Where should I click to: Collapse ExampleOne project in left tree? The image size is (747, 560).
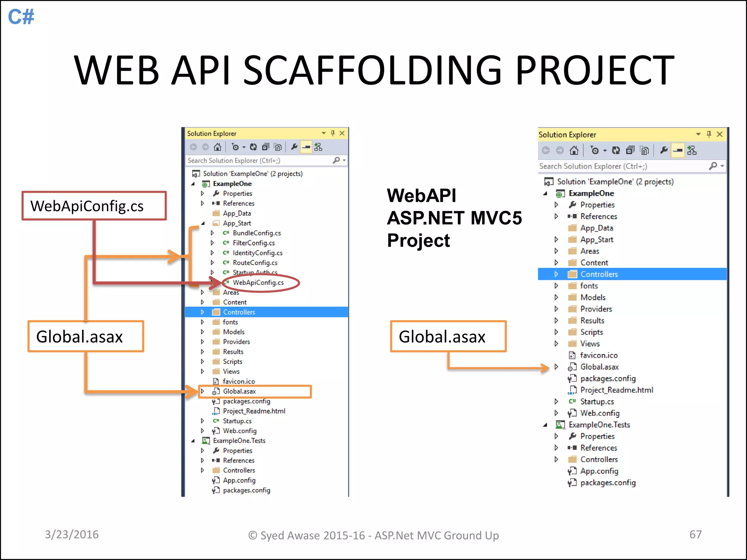coord(193,184)
